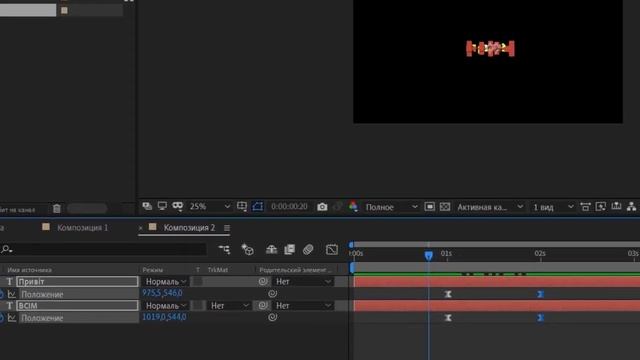Click the parent pick whip for ВСІМ layer
Image resolution: width=640 pixels, height=360 pixels.
(262, 305)
